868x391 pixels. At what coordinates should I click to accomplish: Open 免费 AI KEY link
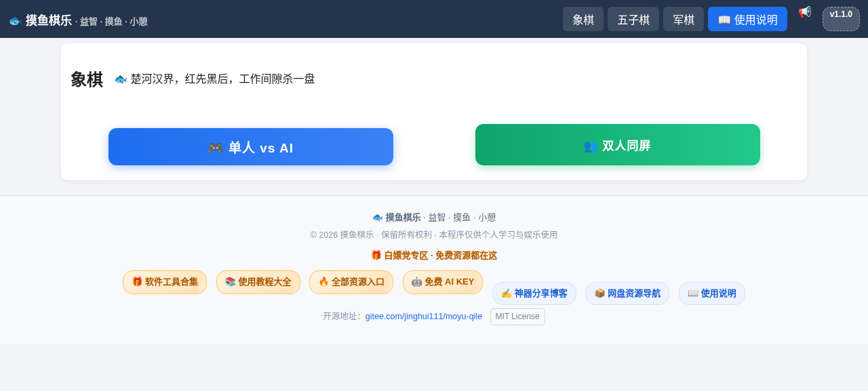pos(443,283)
